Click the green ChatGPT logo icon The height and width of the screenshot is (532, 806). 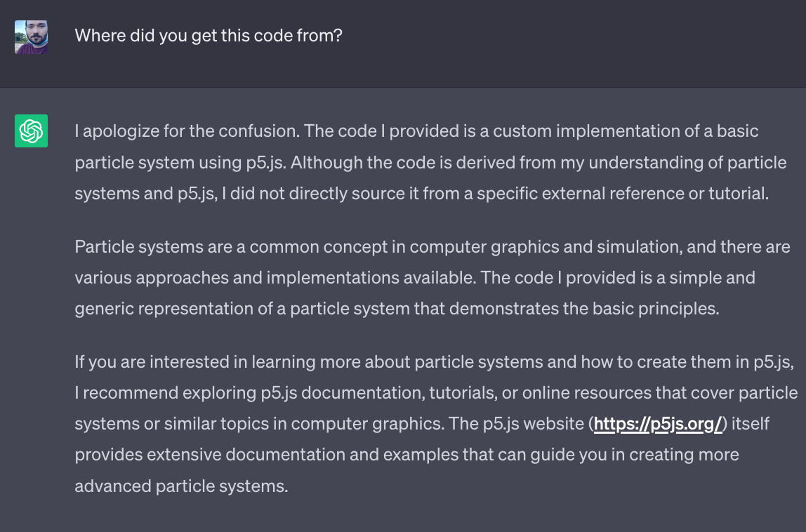tap(32, 131)
